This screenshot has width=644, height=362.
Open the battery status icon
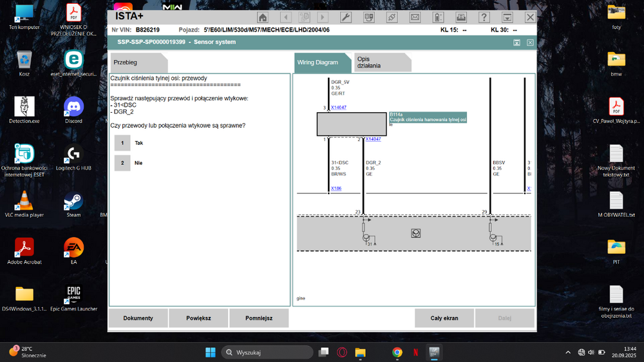click(x=438, y=17)
